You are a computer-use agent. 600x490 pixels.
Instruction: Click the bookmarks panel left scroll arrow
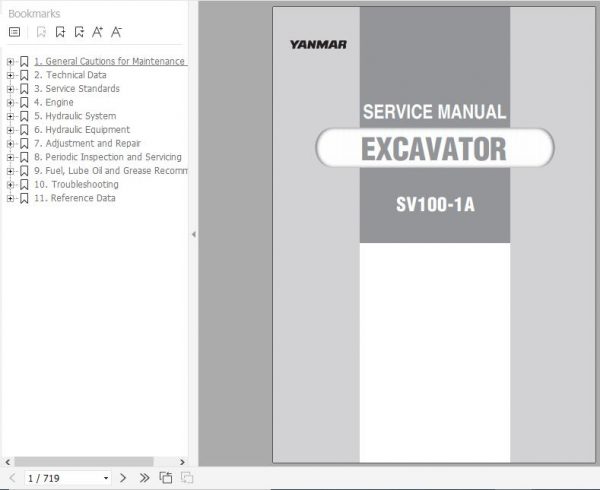point(8,462)
